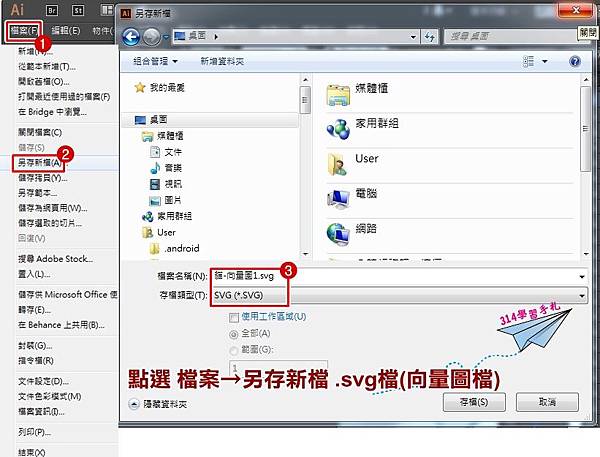Click the 存檔(S) save button
This screenshot has height=457, width=600.
tap(474, 402)
